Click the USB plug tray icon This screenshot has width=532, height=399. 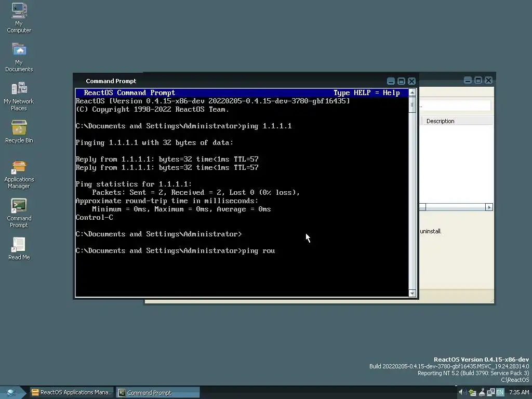pos(482,393)
